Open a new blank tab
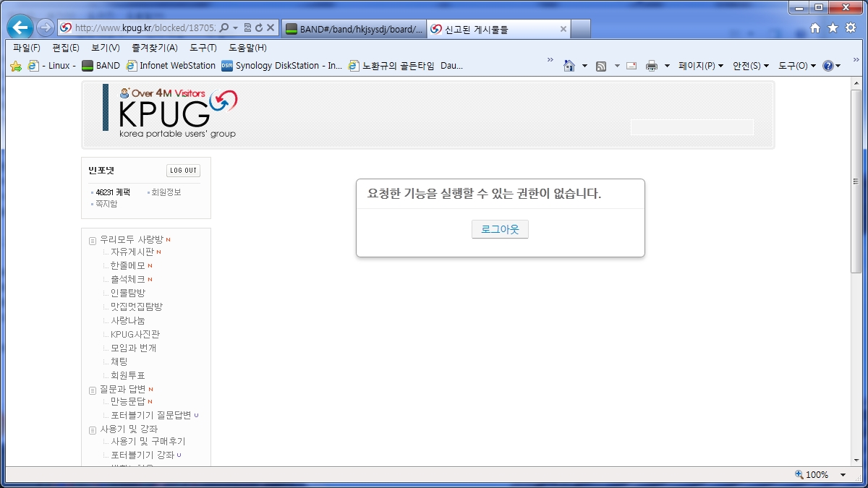This screenshot has width=868, height=488. 581,29
